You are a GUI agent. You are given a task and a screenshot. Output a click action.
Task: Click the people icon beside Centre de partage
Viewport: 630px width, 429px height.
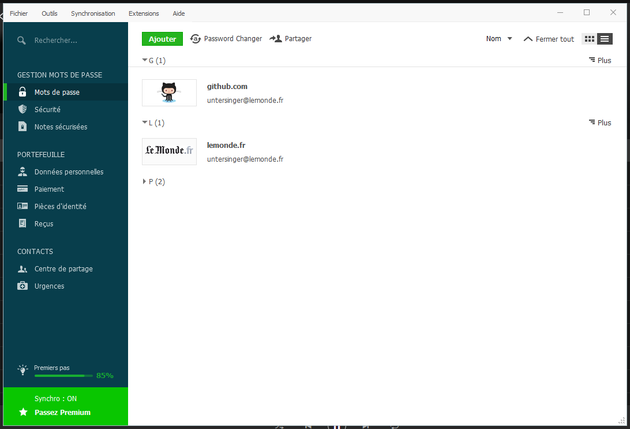click(22, 269)
